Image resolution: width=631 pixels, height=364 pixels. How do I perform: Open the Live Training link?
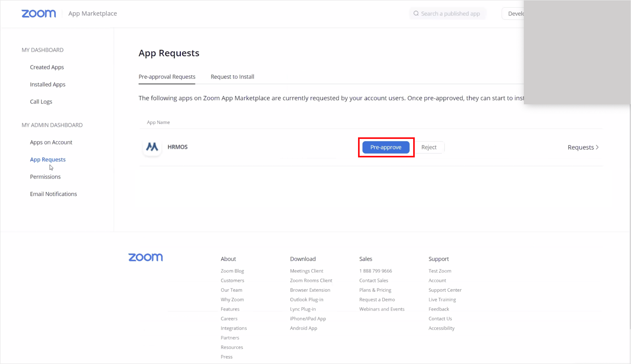(x=442, y=299)
